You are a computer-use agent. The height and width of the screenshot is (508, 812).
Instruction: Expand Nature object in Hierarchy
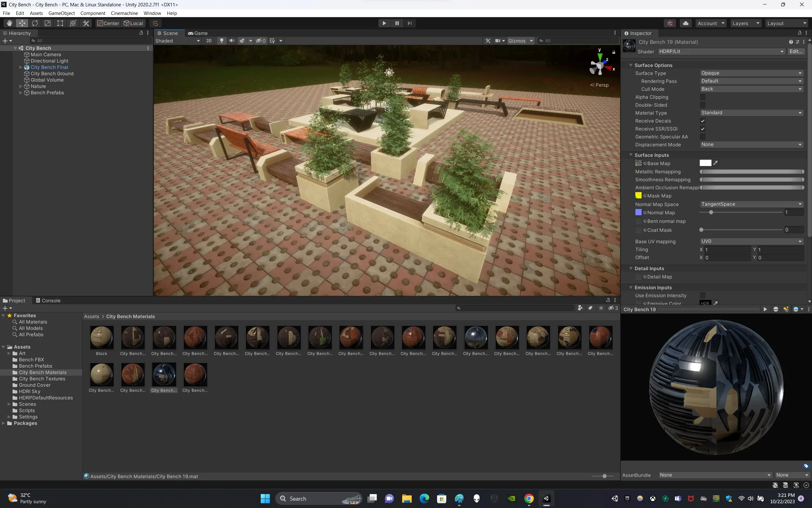[21, 86]
